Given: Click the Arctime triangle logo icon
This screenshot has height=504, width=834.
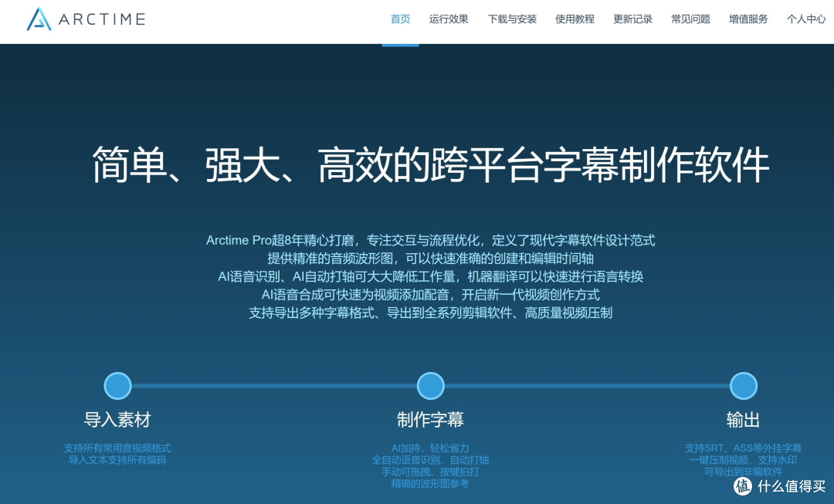Looking at the screenshot, I should (x=39, y=19).
